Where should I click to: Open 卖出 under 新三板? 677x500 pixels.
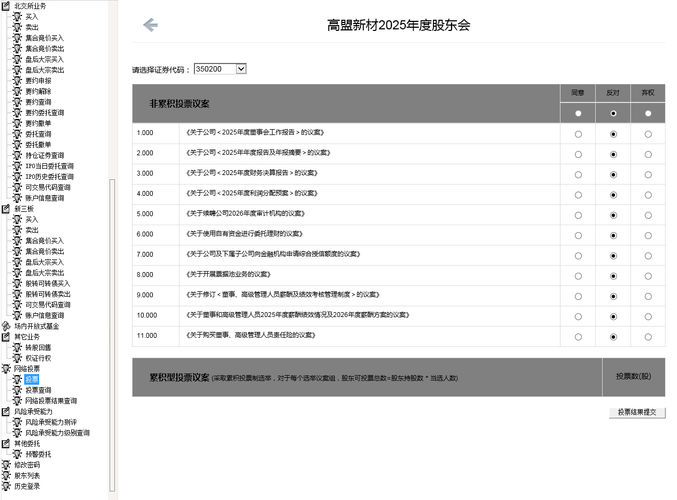point(32,230)
